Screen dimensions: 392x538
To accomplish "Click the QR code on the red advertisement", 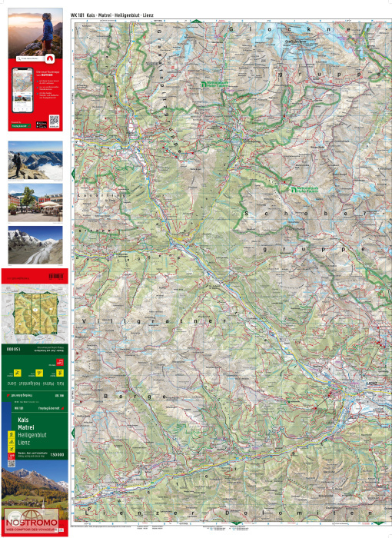I will 54,121.
